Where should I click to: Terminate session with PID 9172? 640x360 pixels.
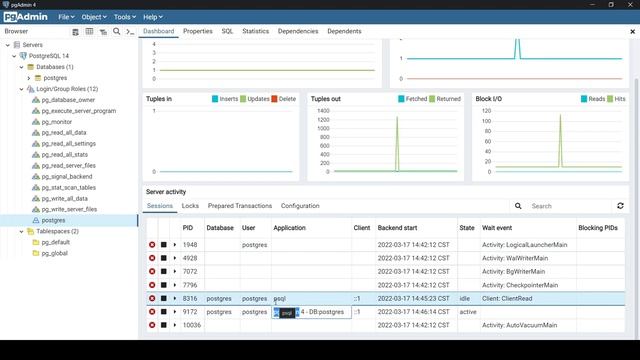click(152, 312)
